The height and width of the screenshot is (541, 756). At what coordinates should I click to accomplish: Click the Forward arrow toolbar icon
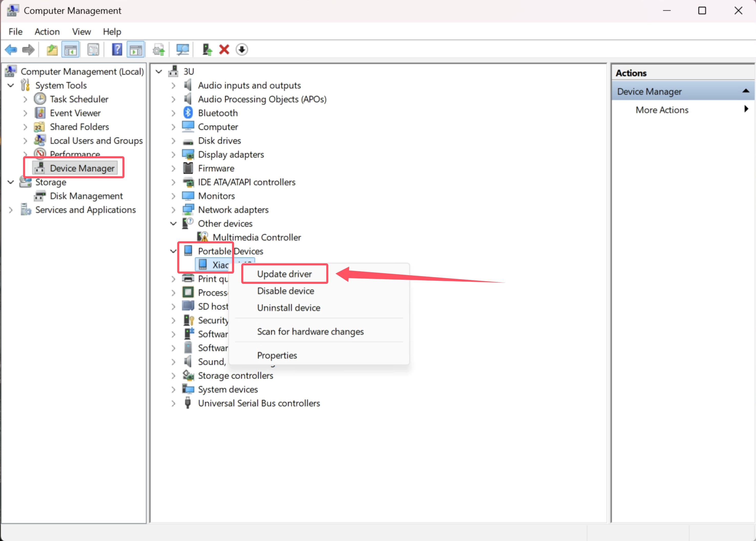(x=28, y=50)
